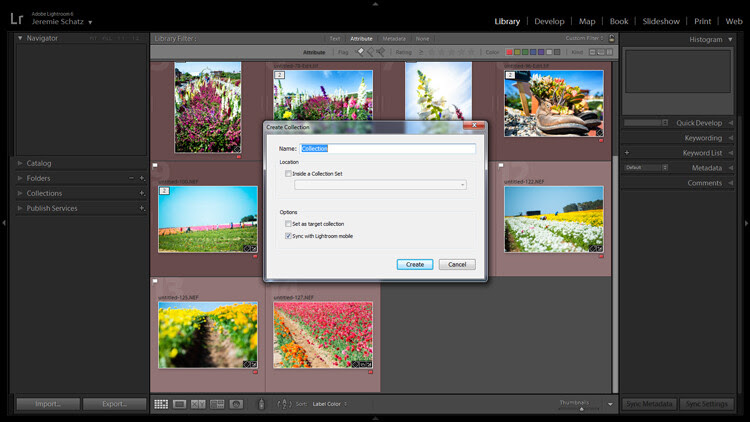Open the Sort Label Color dropdown

pos(330,404)
